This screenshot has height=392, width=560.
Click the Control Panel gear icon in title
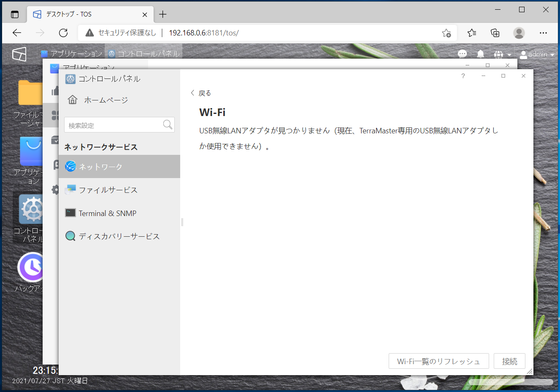(70, 79)
